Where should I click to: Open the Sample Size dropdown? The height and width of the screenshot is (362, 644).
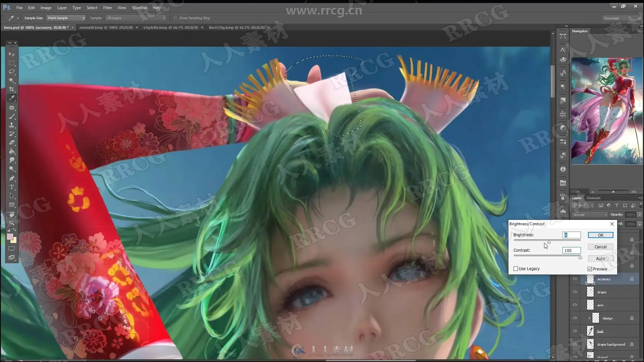pos(66,18)
